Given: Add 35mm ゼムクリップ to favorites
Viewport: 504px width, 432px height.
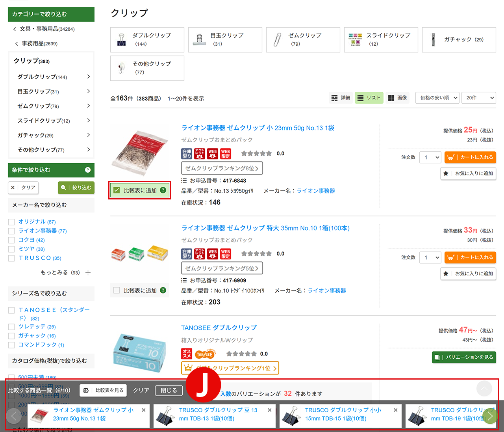Looking at the screenshot, I should tap(468, 274).
